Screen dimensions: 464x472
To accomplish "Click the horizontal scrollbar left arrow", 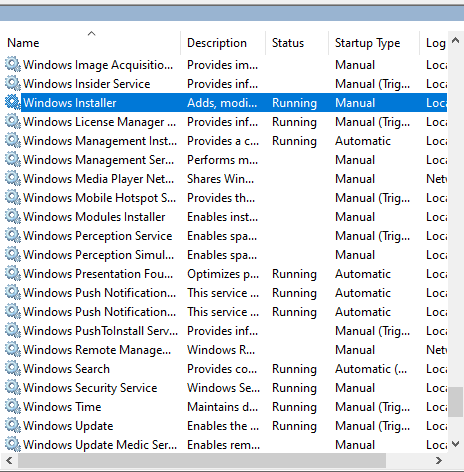I will coord(9,461).
